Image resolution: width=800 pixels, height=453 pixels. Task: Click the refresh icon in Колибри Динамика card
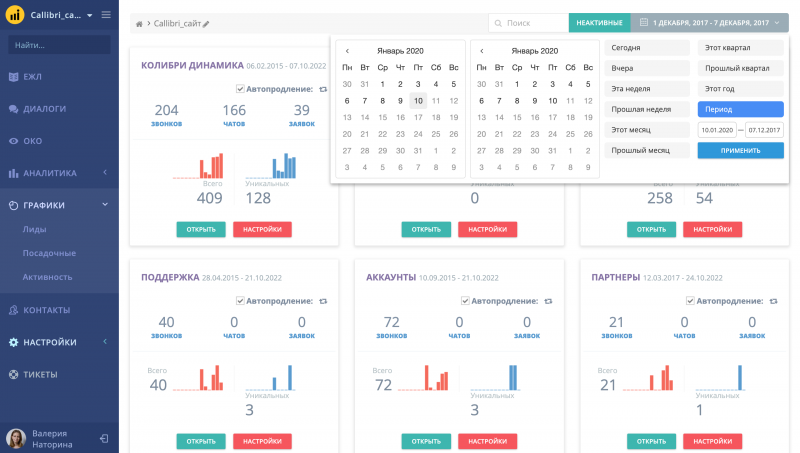pos(323,89)
